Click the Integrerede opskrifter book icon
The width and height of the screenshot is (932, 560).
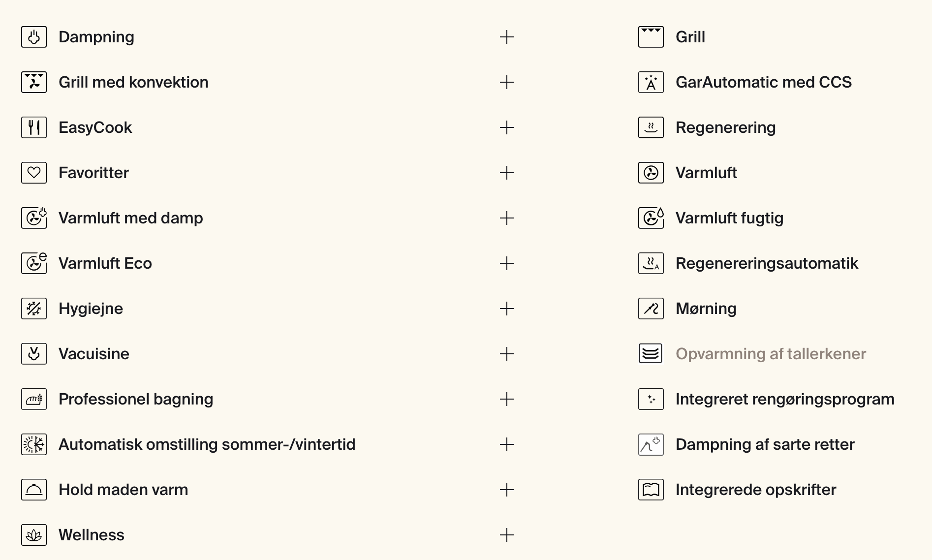tap(651, 490)
